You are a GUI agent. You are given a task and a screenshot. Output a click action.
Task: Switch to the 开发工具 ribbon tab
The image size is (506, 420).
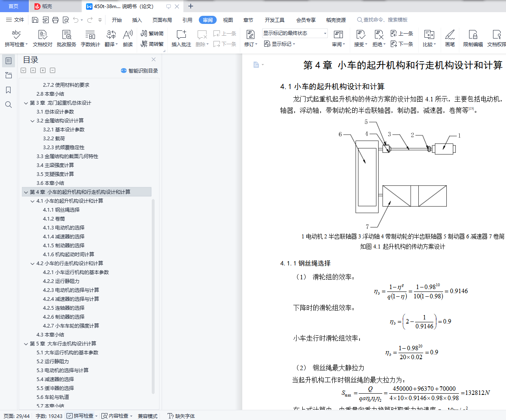tap(275, 20)
